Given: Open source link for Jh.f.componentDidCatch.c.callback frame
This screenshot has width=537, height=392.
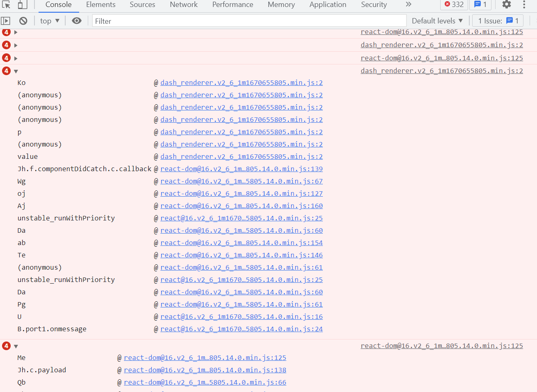Looking at the screenshot, I should pyautogui.click(x=242, y=169).
